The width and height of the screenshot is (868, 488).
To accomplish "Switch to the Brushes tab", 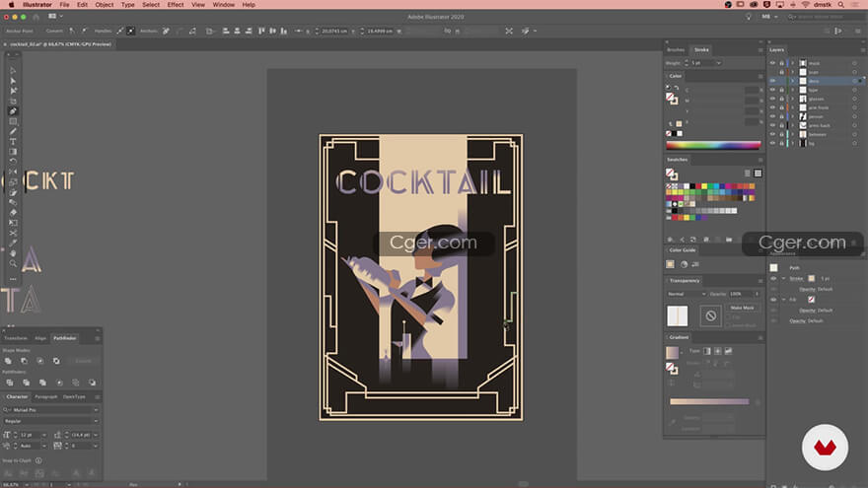I will (x=676, y=50).
